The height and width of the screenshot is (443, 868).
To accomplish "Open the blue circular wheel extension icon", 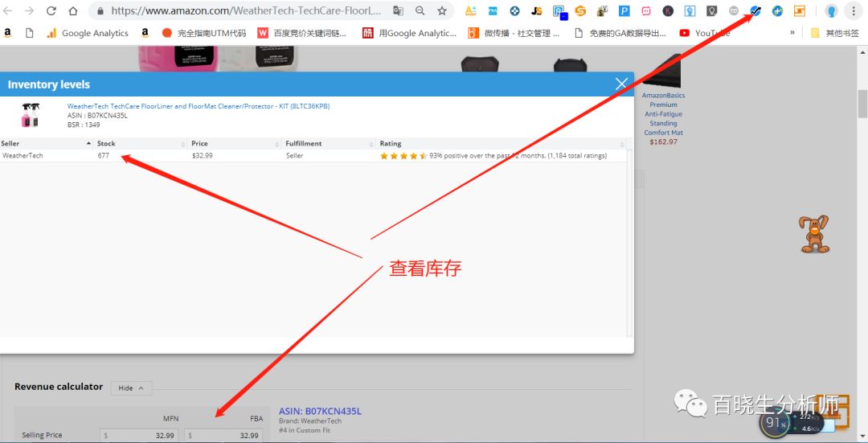I will tap(515, 10).
